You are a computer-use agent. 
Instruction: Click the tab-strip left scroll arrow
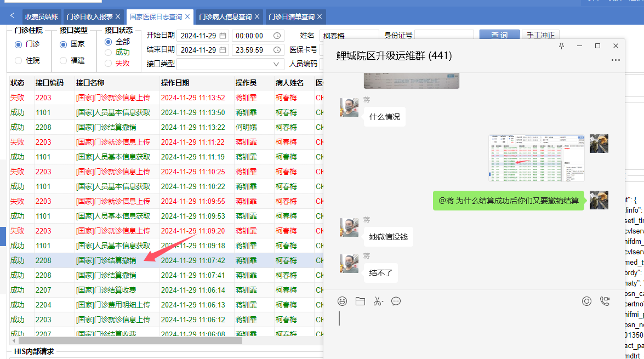[x=12, y=15]
